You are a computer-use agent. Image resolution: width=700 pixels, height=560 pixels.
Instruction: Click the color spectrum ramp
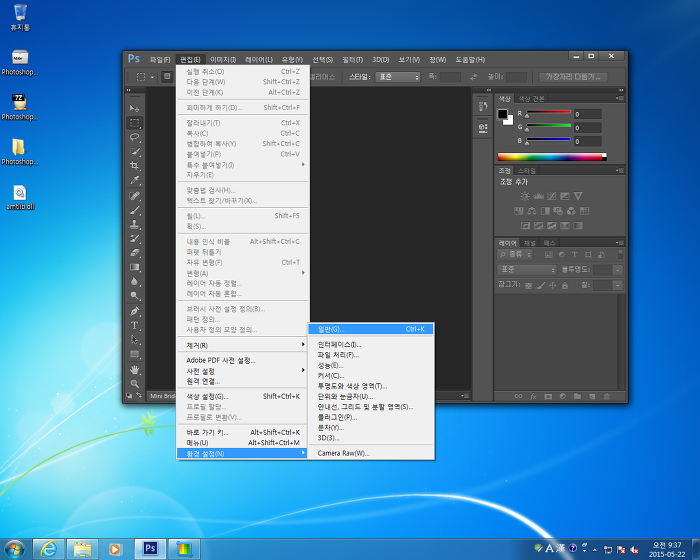[x=552, y=157]
